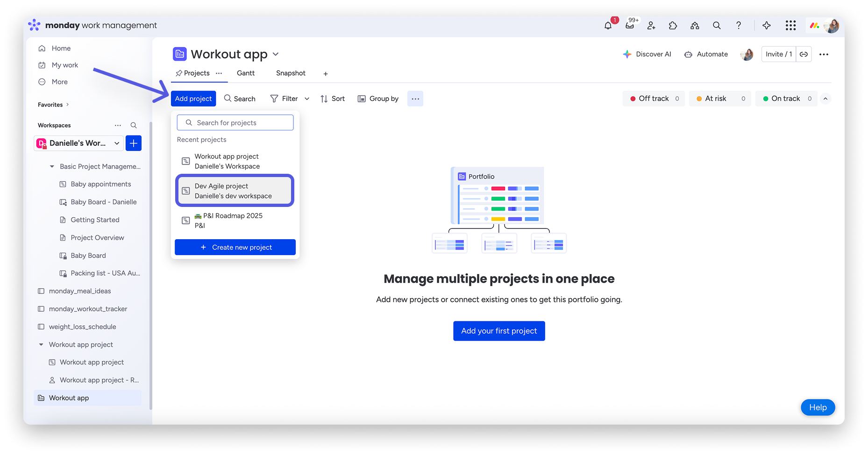
Task: Collapse the status summary chevron
Action: [825, 99]
